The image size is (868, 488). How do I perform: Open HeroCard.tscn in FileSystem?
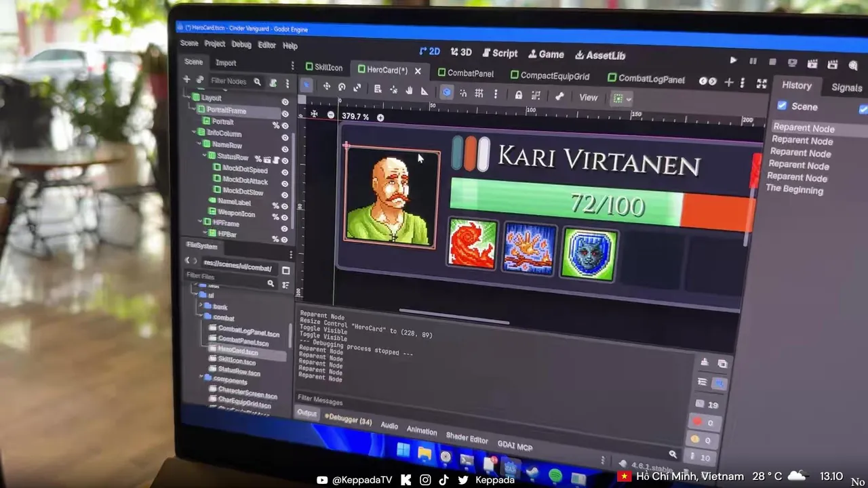pyautogui.click(x=237, y=351)
